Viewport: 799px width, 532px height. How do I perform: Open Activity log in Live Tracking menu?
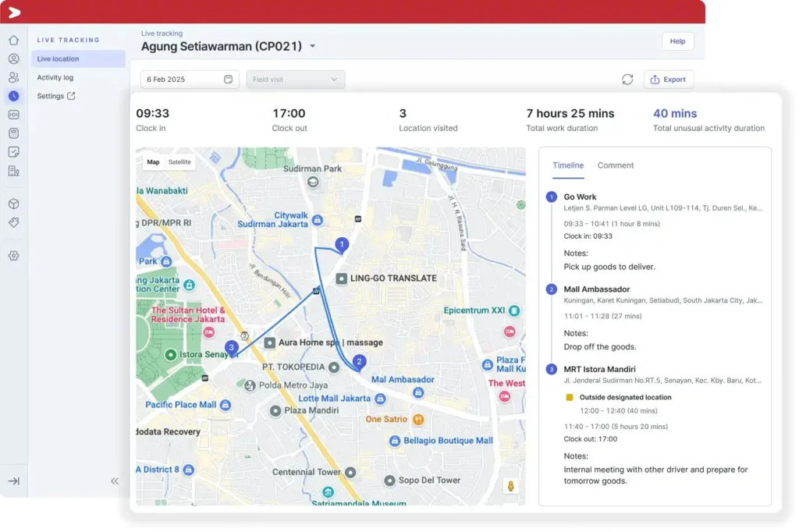[x=55, y=77]
